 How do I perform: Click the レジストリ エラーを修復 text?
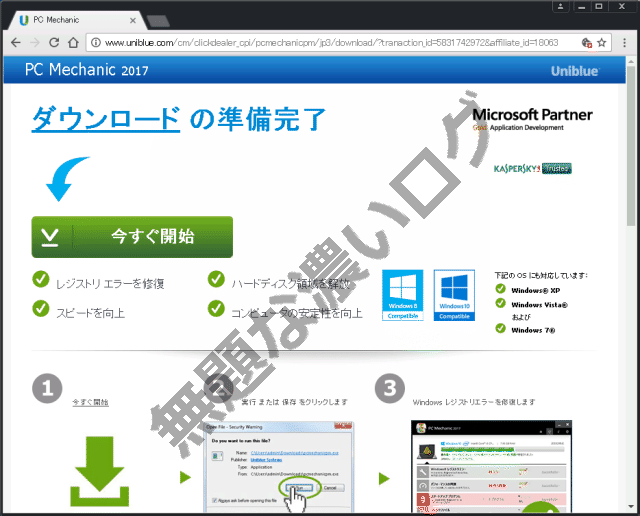point(110,284)
